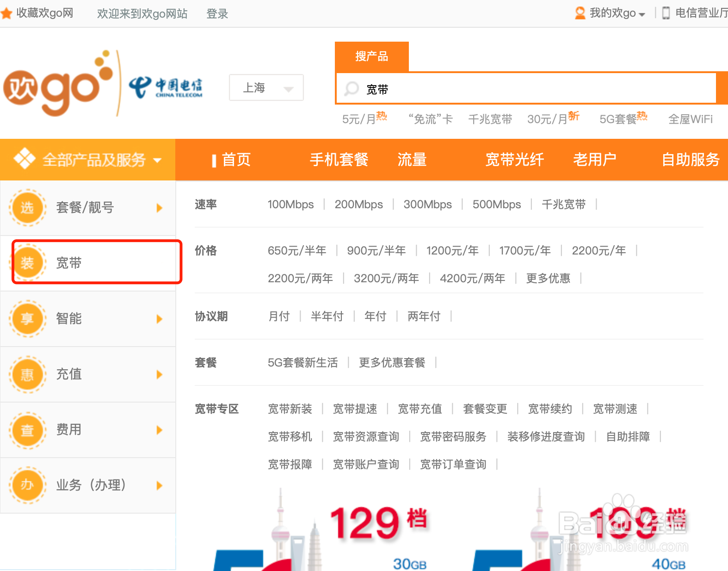Filter by 200Mbps speed

pos(359,204)
